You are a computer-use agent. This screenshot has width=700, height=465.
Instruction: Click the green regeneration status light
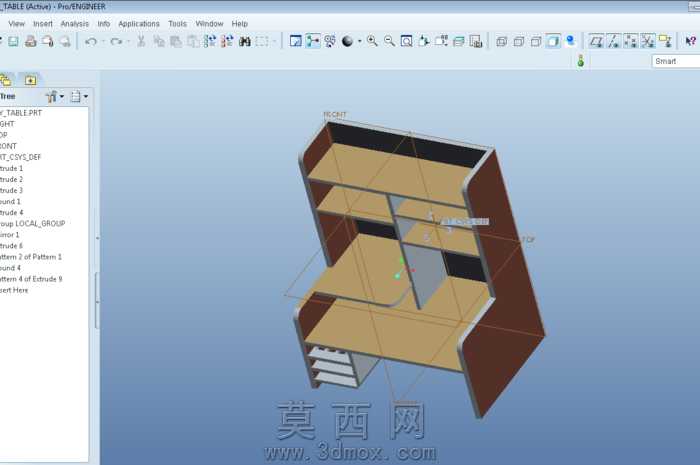coord(581,61)
